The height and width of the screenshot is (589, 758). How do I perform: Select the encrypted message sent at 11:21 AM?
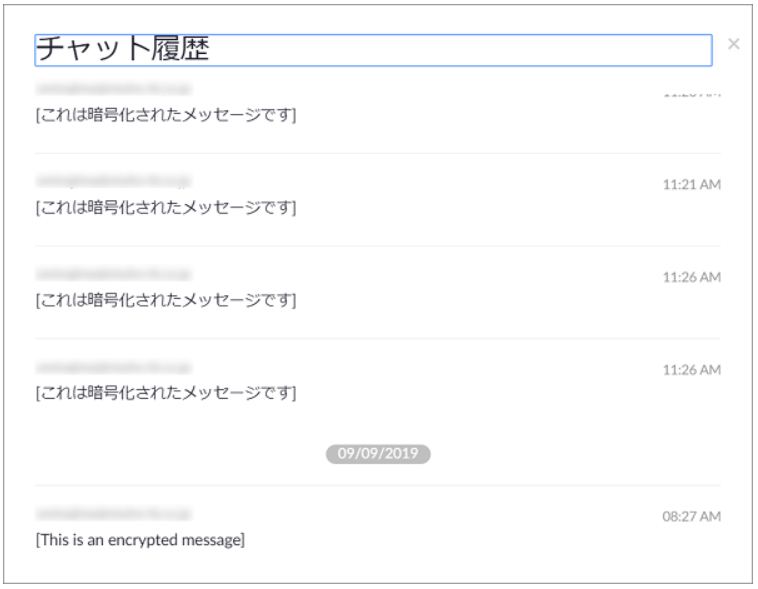[166, 207]
